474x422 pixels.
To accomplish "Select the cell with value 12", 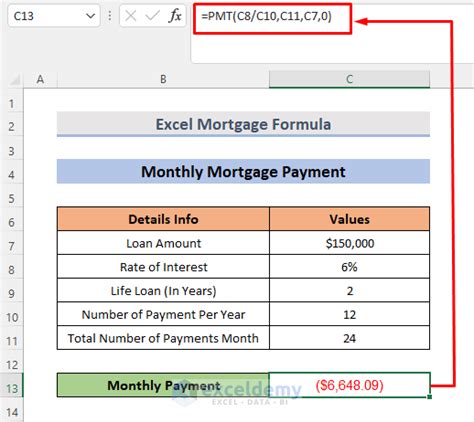I will click(x=349, y=314).
